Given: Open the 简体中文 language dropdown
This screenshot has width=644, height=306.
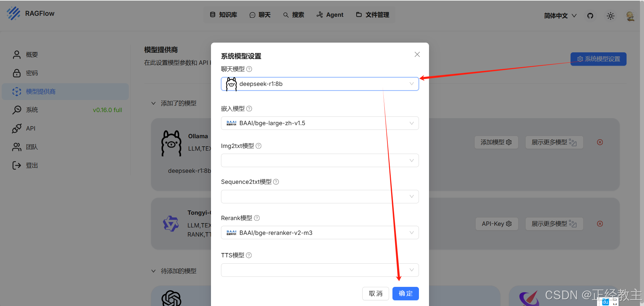Looking at the screenshot, I should tap(560, 16).
